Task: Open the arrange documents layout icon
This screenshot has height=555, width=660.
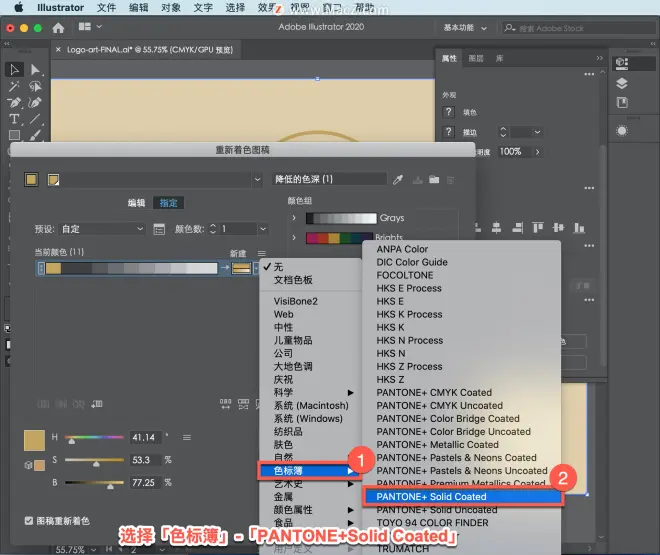Action: [x=85, y=27]
